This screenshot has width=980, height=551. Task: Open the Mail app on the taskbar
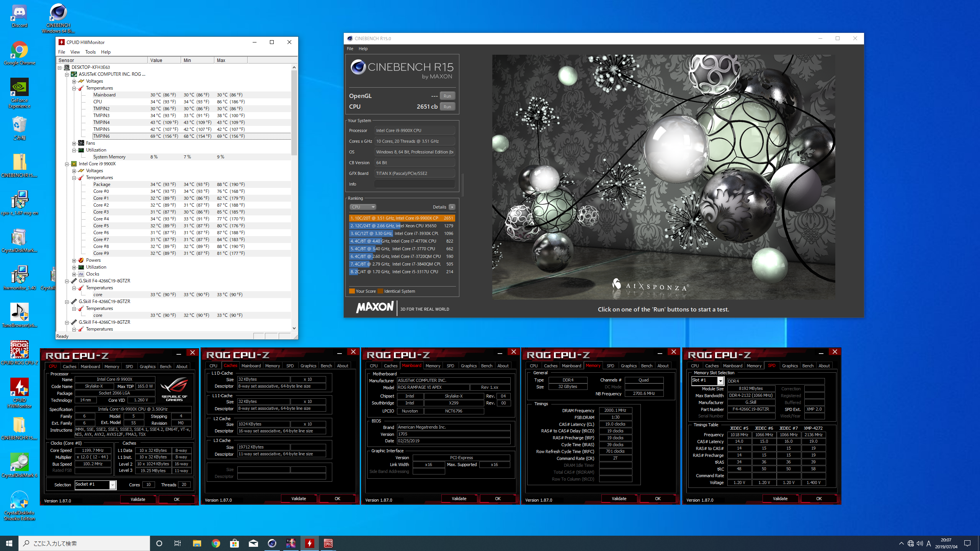pyautogui.click(x=253, y=543)
